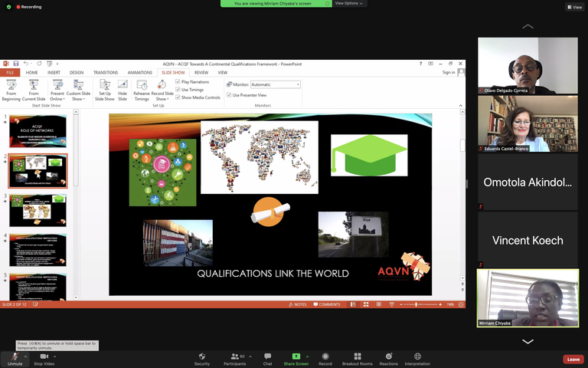This screenshot has width=588, height=368.
Task: Switch to the TRANSITIONS ribbon tab
Action: pyautogui.click(x=106, y=73)
